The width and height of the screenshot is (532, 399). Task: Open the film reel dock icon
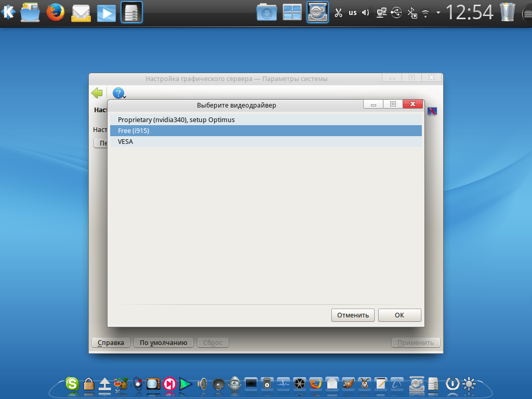[x=300, y=384]
